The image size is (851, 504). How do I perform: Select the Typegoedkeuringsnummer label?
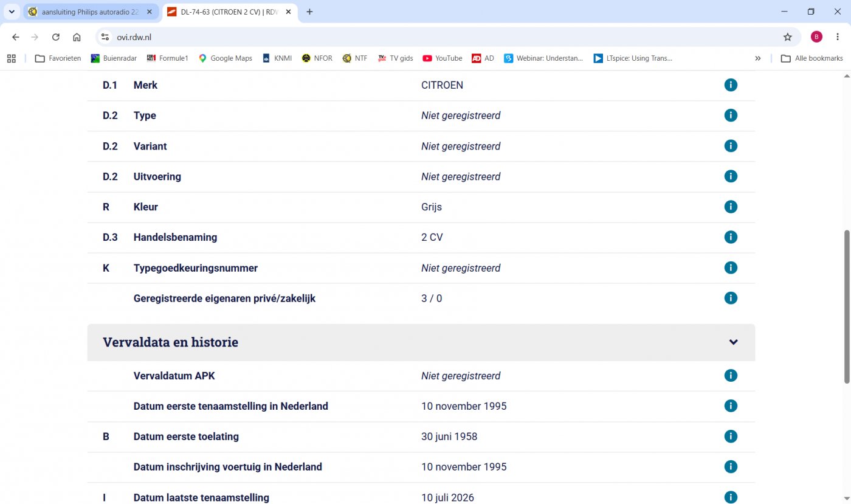tap(196, 268)
